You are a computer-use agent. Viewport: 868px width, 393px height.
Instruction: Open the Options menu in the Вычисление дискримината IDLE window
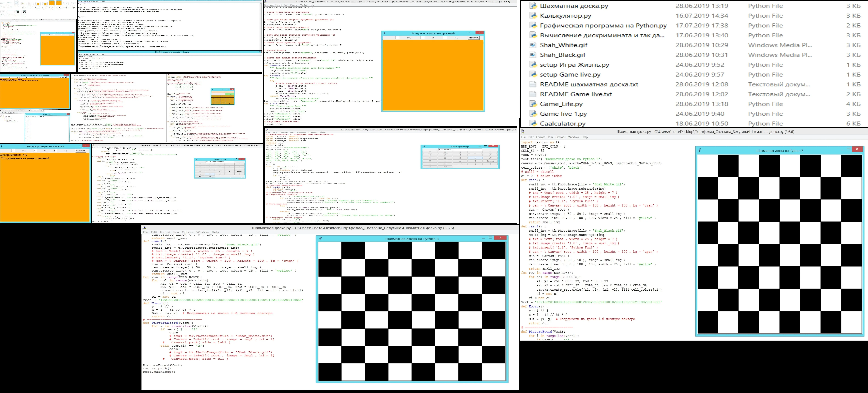[294, 5]
